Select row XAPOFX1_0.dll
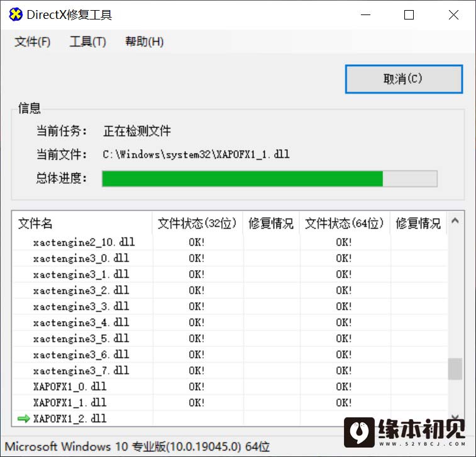The width and height of the screenshot is (476, 457). tap(230, 386)
